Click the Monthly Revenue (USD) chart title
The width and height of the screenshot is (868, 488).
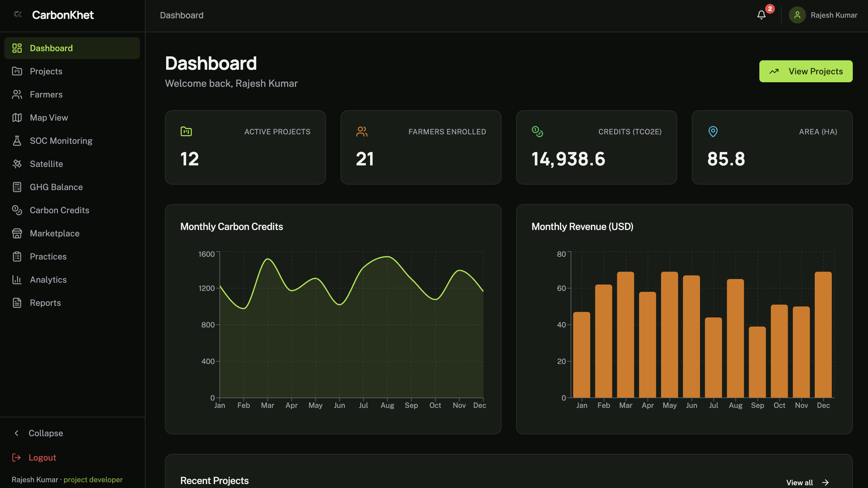pos(582,226)
